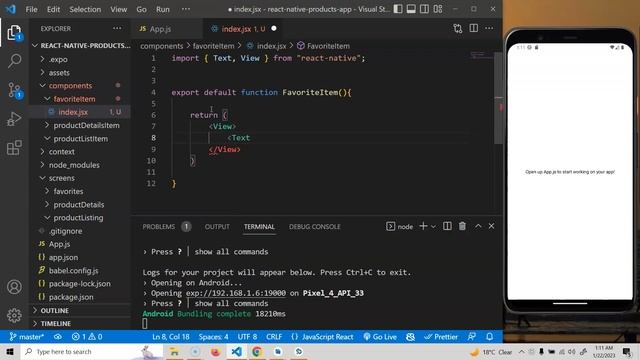
Task: Open the Run menu
Action: (162, 9)
